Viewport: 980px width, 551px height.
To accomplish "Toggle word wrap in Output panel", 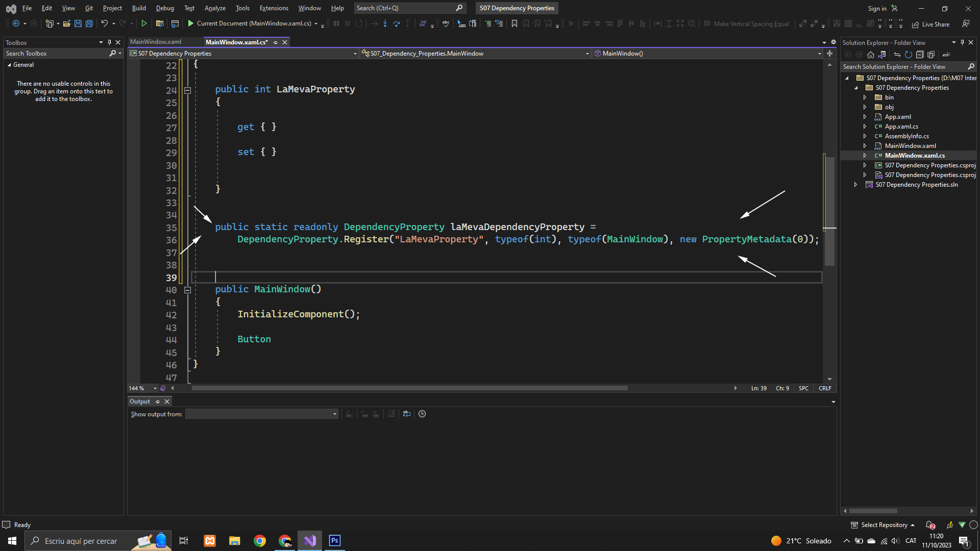I will click(x=406, y=414).
